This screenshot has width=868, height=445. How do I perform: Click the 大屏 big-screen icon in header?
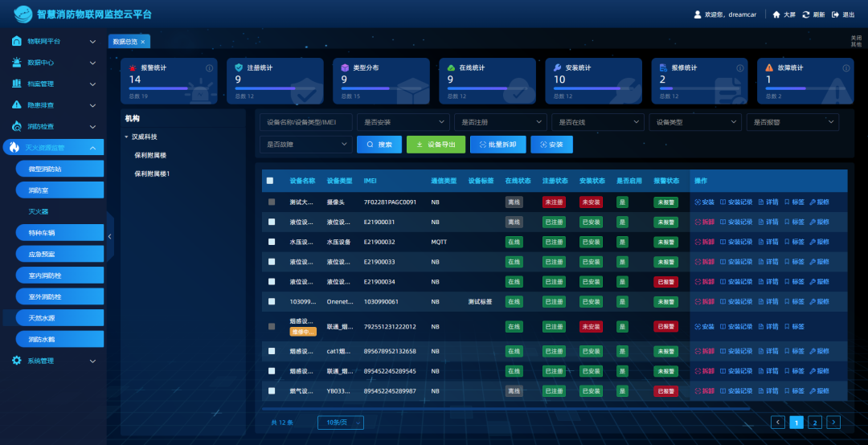pyautogui.click(x=776, y=14)
